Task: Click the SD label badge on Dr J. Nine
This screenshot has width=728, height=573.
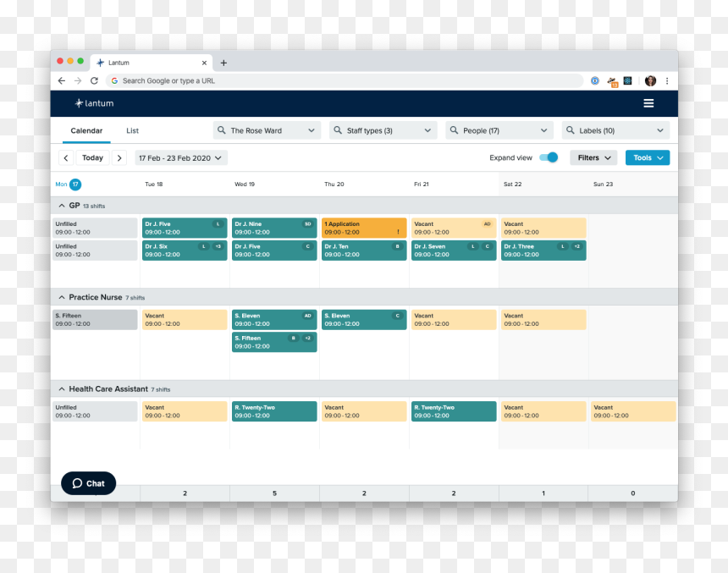Action: pos(307,223)
